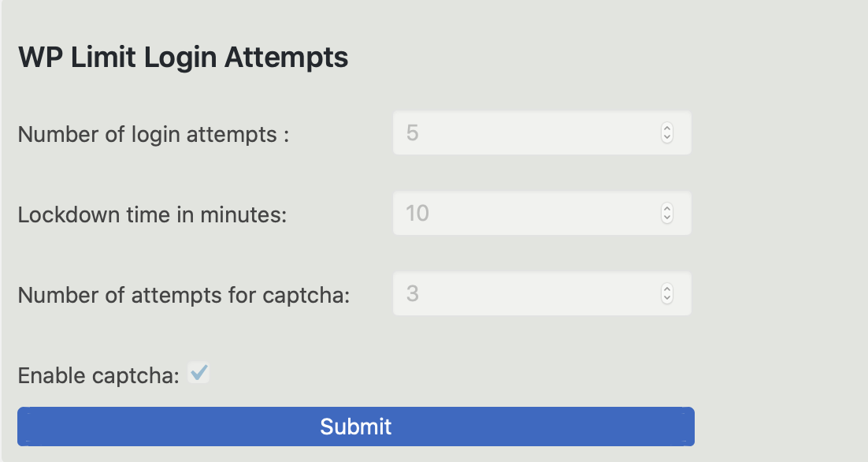This screenshot has width=868, height=462.
Task: Decrement the number of login attempts
Action: tap(667, 137)
